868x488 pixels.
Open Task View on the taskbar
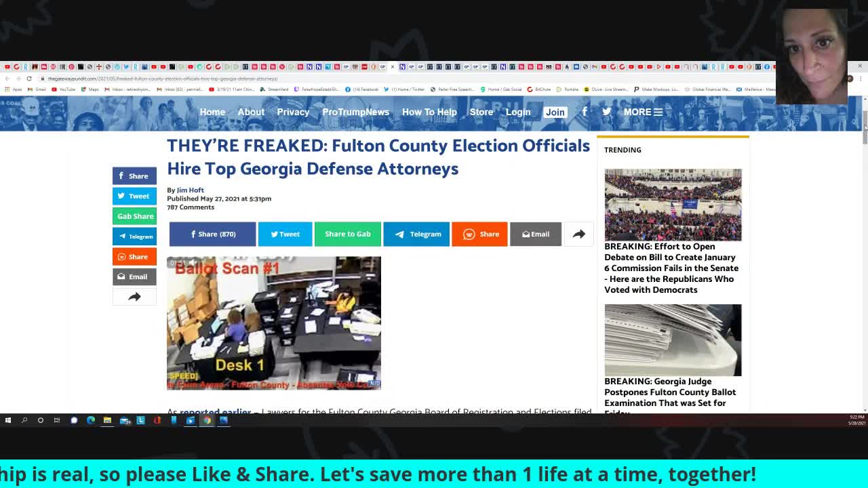pos(57,420)
